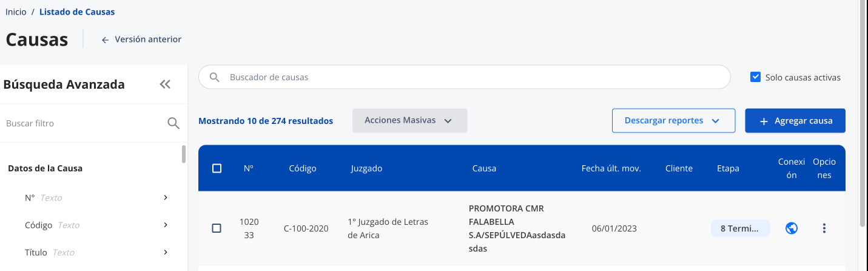Go to Inicio breadcrumb
This screenshot has height=271, width=868.
[16, 12]
